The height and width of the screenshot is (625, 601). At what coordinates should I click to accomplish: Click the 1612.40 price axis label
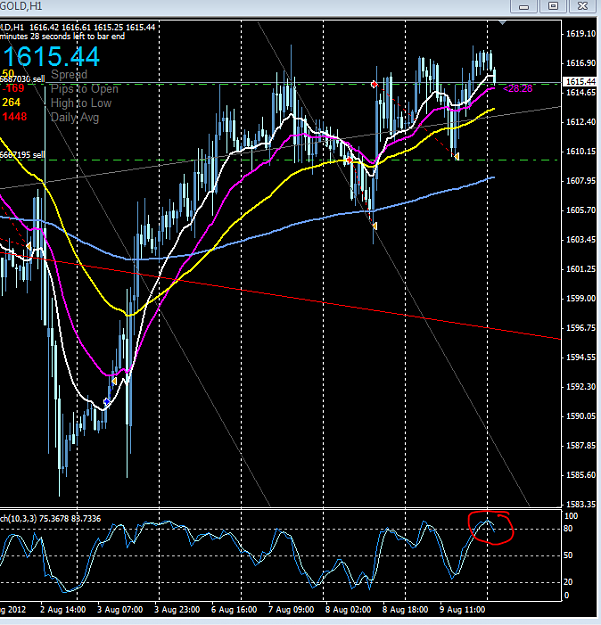[581, 122]
